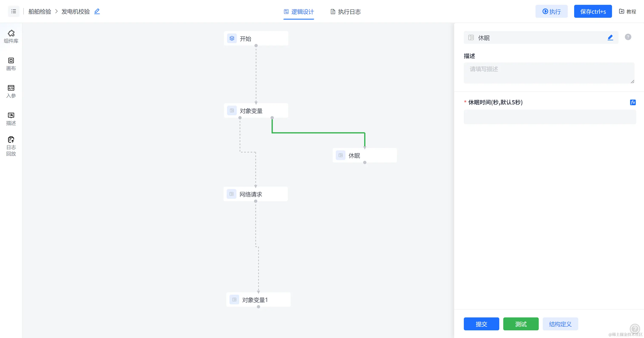Toggle the top-left menu list icon
Screen dimensions: 644x338
pos(13,12)
